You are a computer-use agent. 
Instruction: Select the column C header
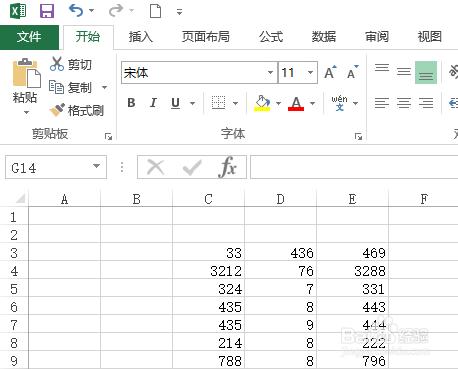(x=209, y=199)
